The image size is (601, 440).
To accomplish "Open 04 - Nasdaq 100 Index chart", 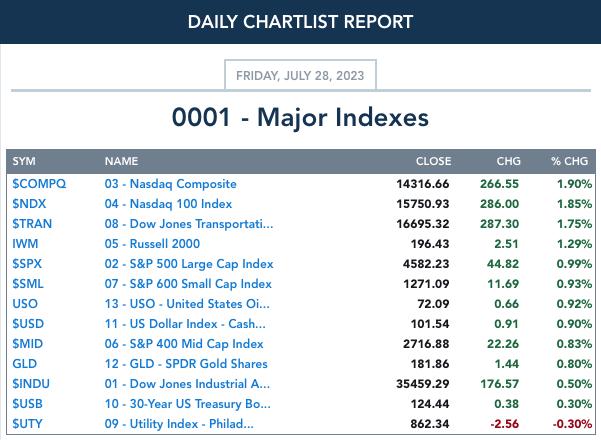I will pos(168,204).
